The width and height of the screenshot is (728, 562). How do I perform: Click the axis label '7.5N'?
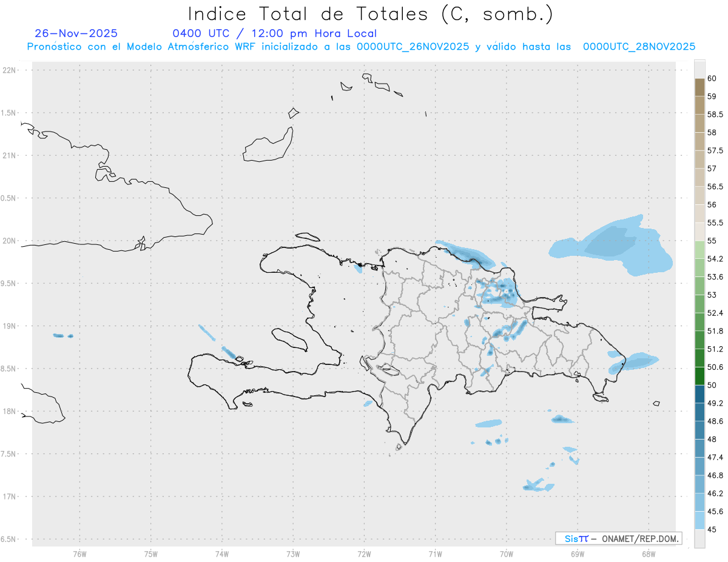coord(9,454)
